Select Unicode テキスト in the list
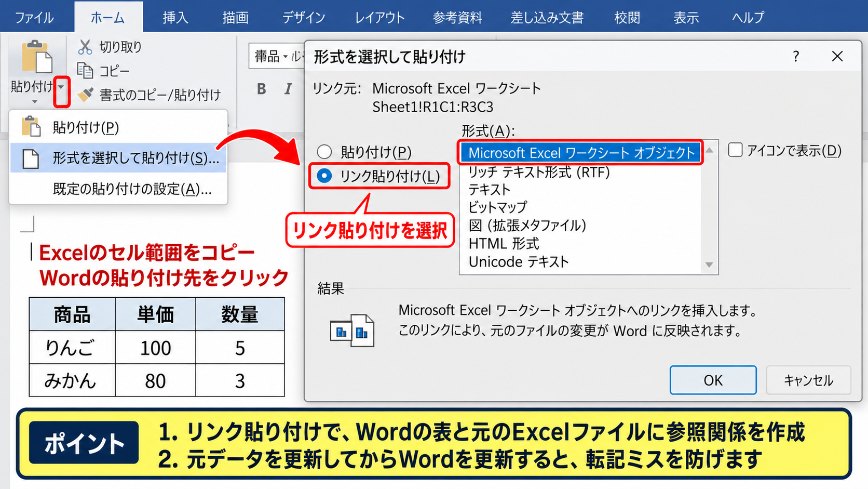 [x=519, y=261]
